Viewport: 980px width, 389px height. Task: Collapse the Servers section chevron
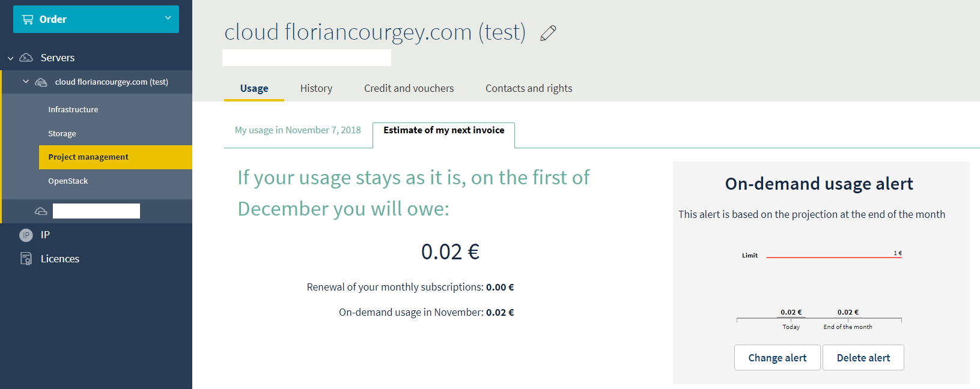click(x=11, y=58)
